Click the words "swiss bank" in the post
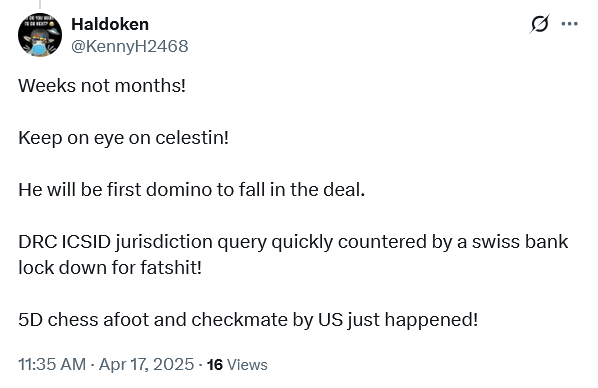 point(520,241)
